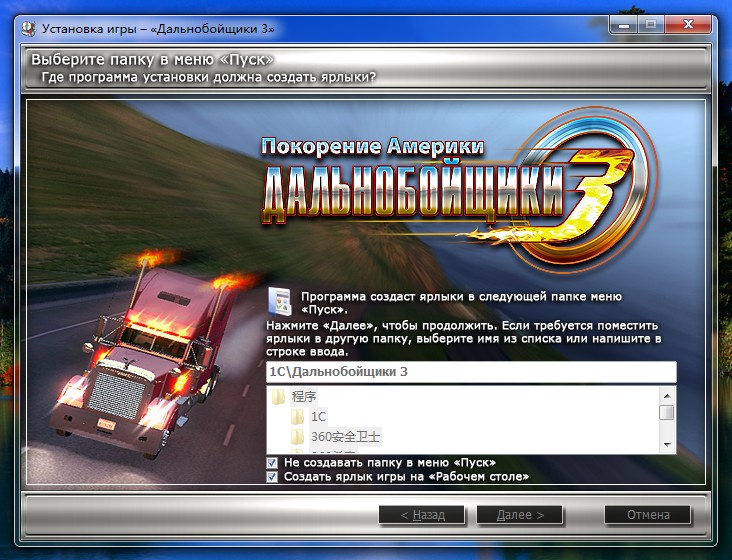Viewport: 732px width, 560px height.
Task: Select the '程序' folder in the list
Action: [304, 397]
